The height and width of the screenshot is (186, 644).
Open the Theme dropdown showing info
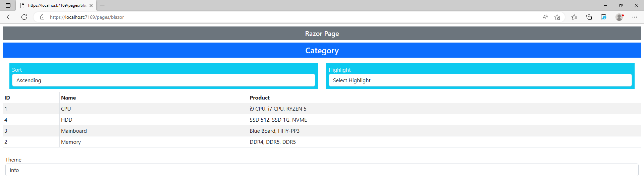point(322,170)
